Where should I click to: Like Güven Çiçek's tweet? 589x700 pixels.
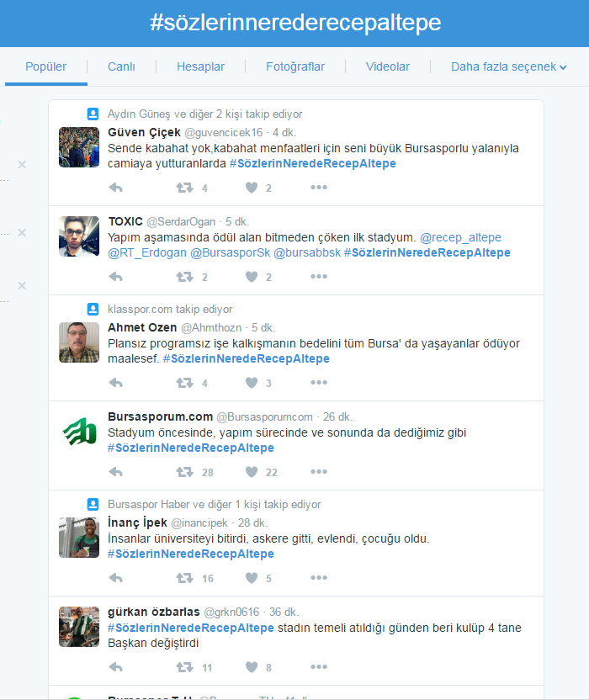point(252,188)
